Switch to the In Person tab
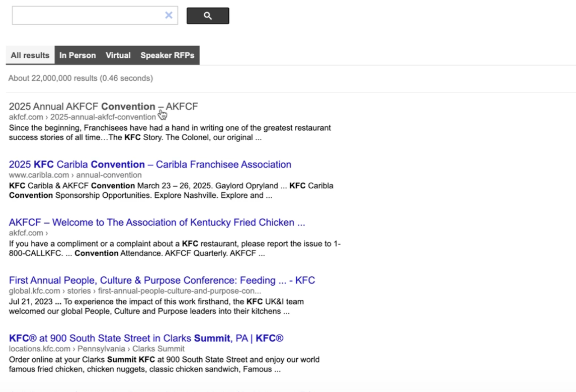 pyautogui.click(x=78, y=55)
